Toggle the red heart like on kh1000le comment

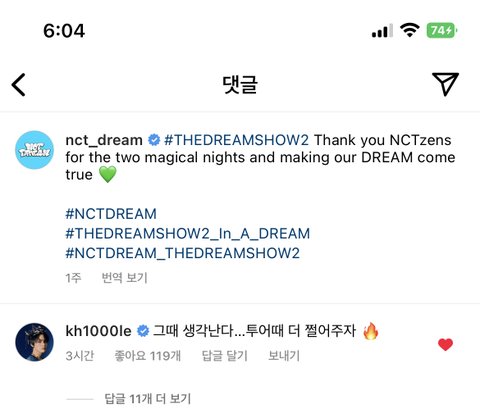445,345
